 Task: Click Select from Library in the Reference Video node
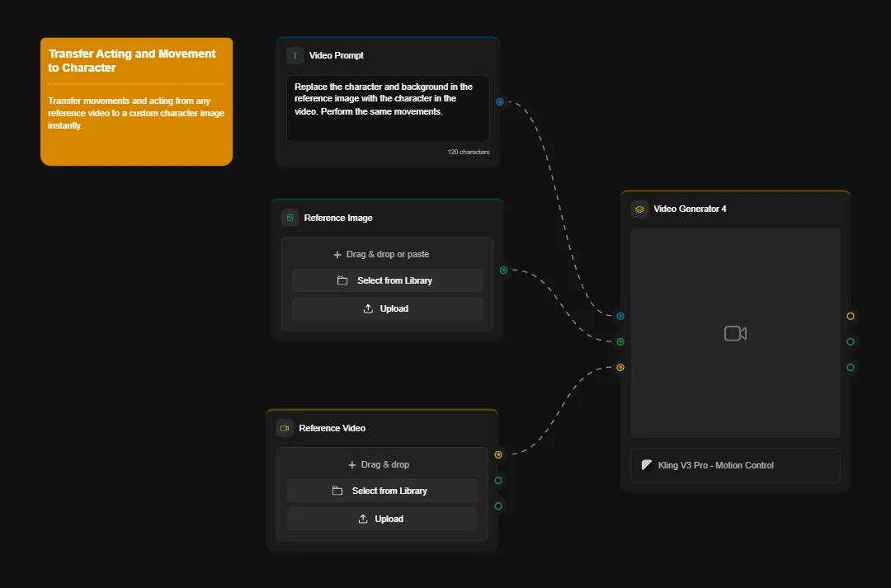click(382, 491)
